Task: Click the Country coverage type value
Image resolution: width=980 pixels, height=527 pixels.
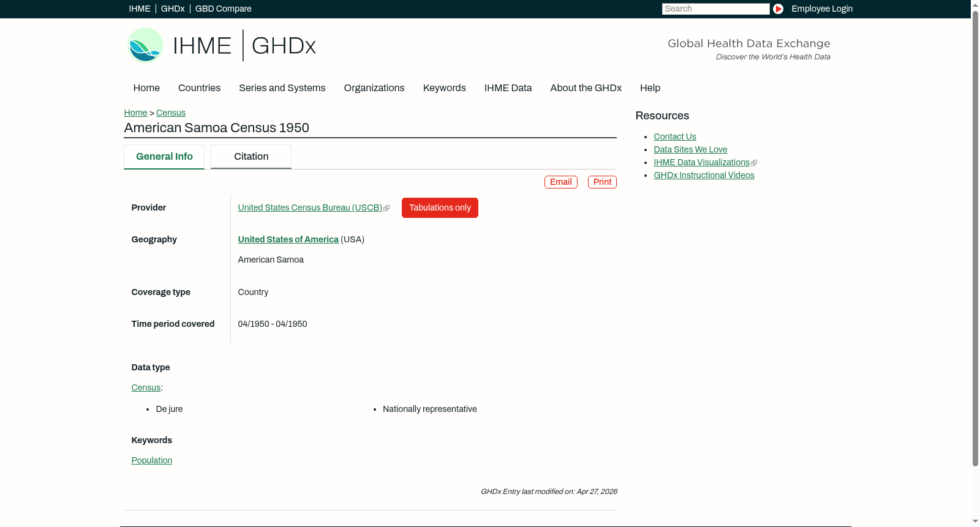Action: pyautogui.click(x=253, y=292)
